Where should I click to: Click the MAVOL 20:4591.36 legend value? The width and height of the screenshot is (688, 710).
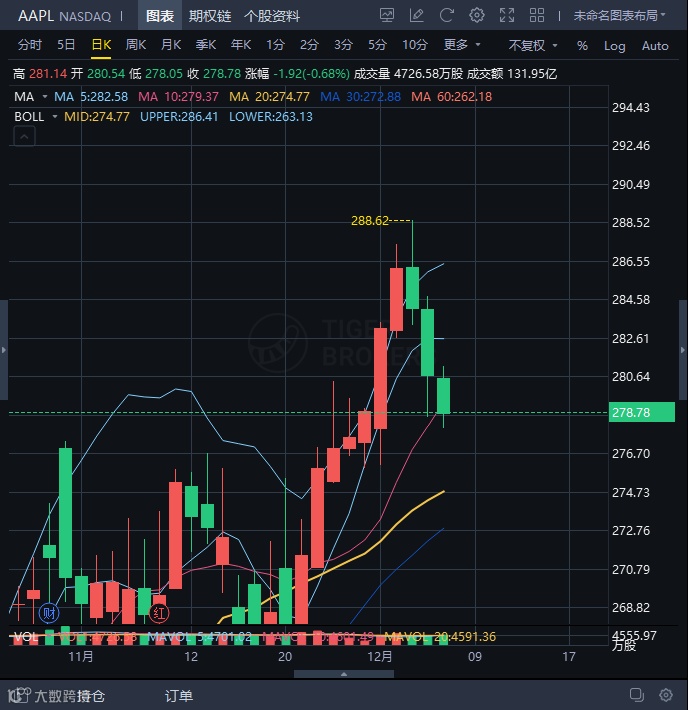point(440,637)
